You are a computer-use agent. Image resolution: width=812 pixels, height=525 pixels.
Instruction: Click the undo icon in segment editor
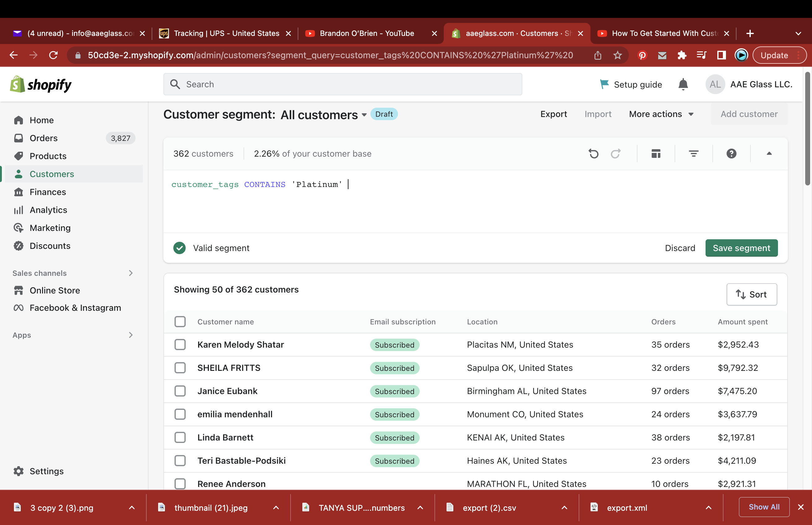(593, 154)
